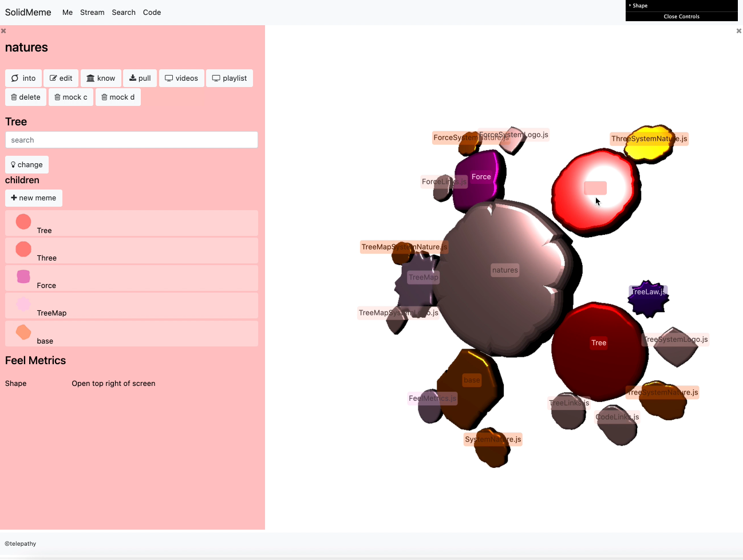This screenshot has height=560, width=743.
Task: Select the TreeMap child row
Action: coord(131,306)
